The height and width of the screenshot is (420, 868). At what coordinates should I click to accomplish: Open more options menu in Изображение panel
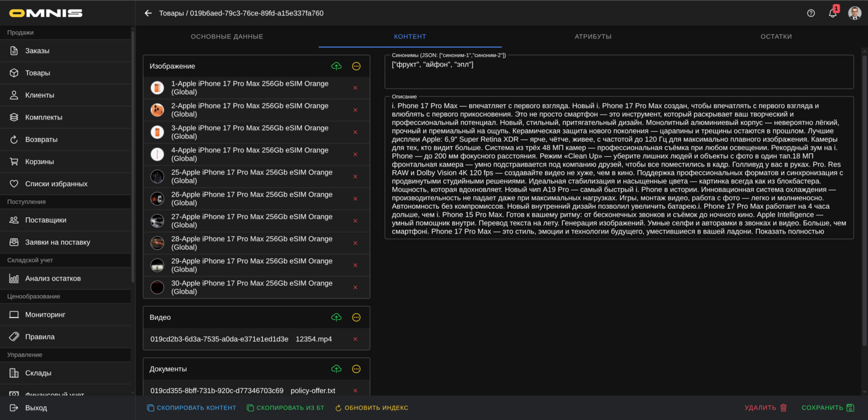356,66
